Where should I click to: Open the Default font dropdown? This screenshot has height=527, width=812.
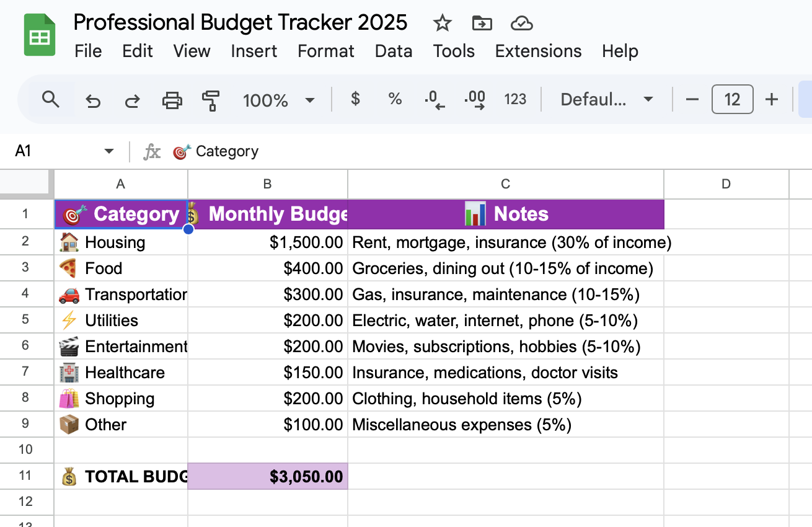pyautogui.click(x=607, y=99)
